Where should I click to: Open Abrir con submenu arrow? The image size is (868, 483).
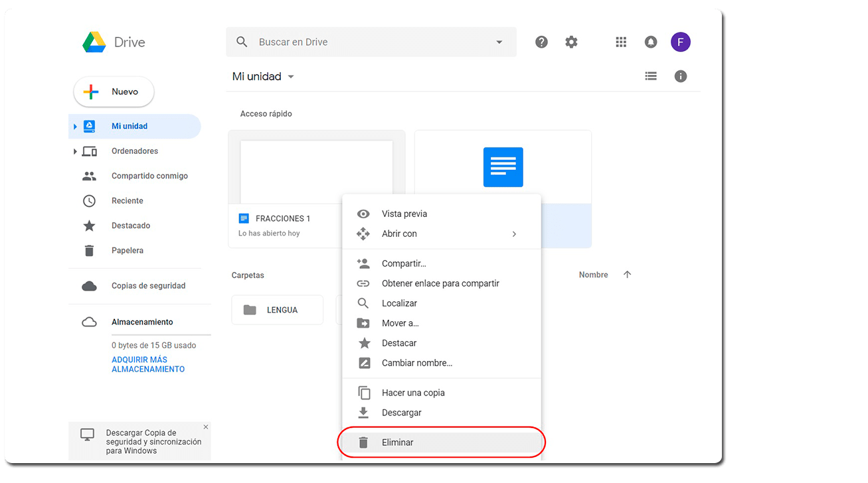click(x=514, y=234)
